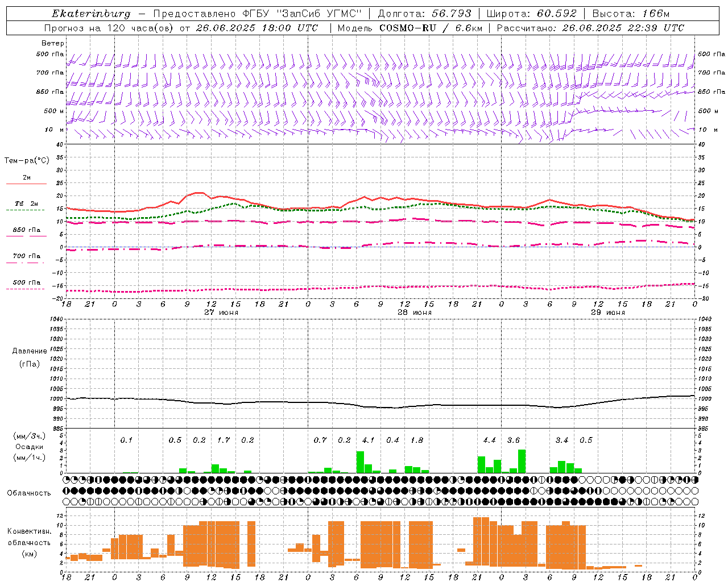This screenshot has width=728, height=582.
Task: Click the green dashed Td 2м legend line
Action: tap(26, 210)
